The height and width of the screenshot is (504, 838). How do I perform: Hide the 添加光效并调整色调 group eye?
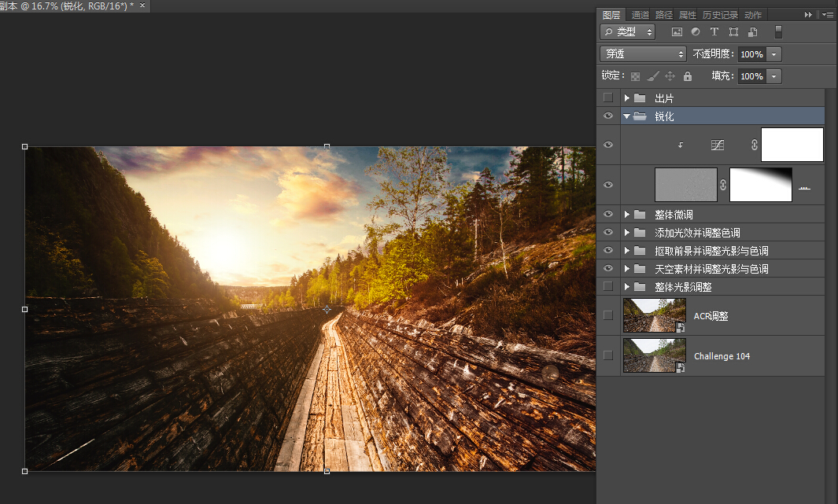608,232
